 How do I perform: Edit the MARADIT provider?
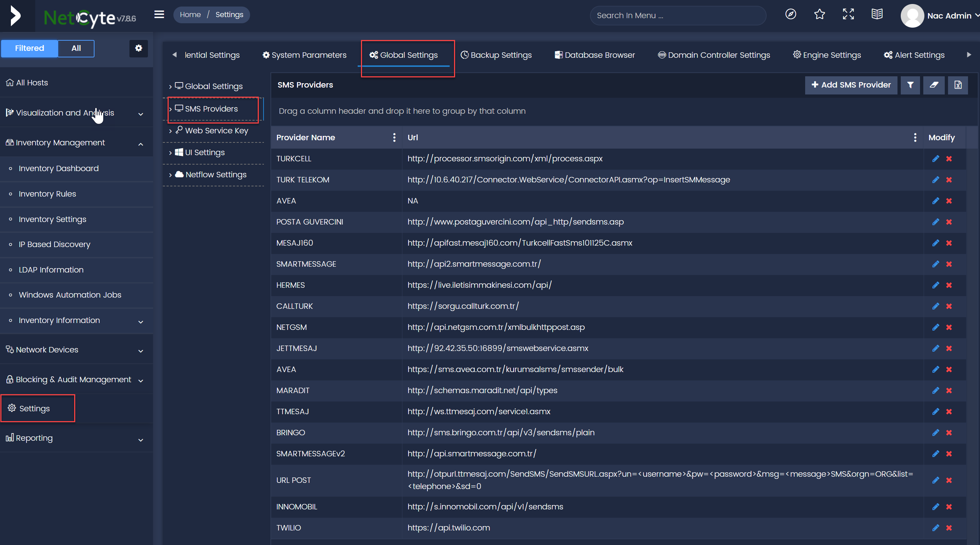tap(936, 391)
